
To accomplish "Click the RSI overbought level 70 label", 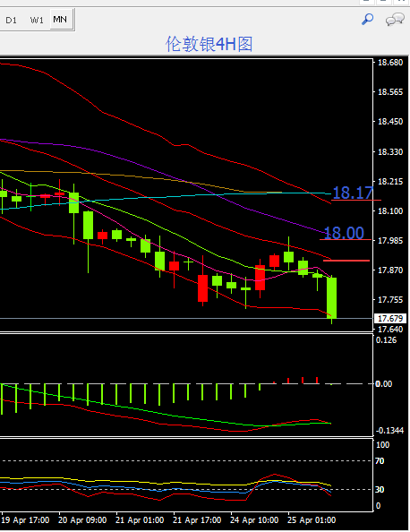I will (380, 460).
